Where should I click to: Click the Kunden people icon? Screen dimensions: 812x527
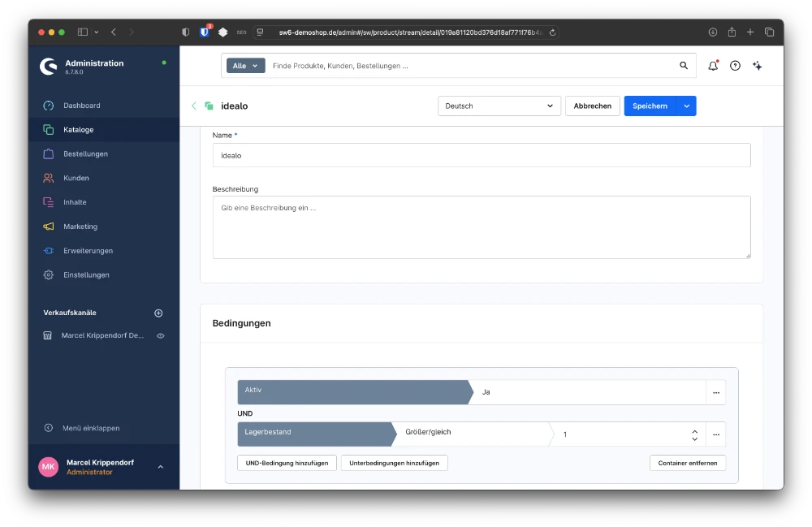[x=48, y=178]
